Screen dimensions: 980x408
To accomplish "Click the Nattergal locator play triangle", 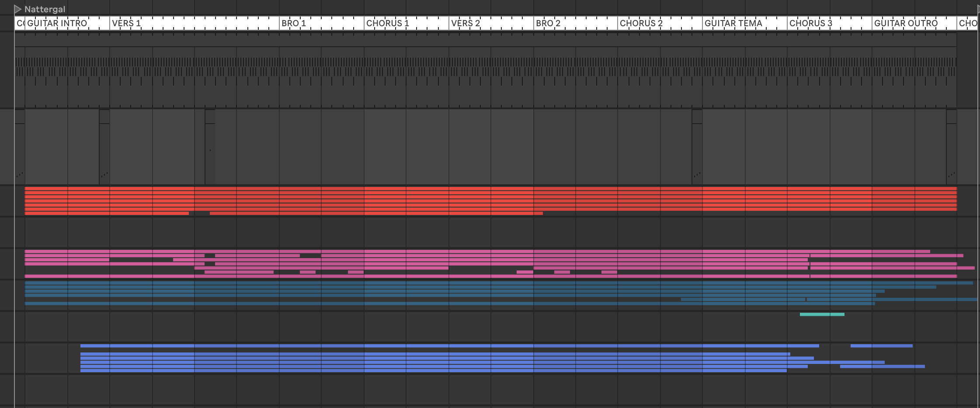I will pyautogui.click(x=18, y=9).
